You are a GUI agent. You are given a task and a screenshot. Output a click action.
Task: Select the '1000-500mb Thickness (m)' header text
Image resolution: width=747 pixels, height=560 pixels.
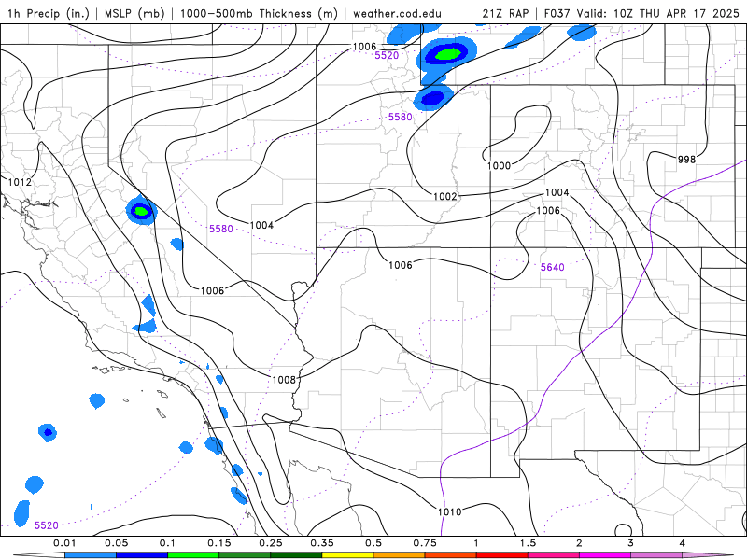(x=259, y=13)
